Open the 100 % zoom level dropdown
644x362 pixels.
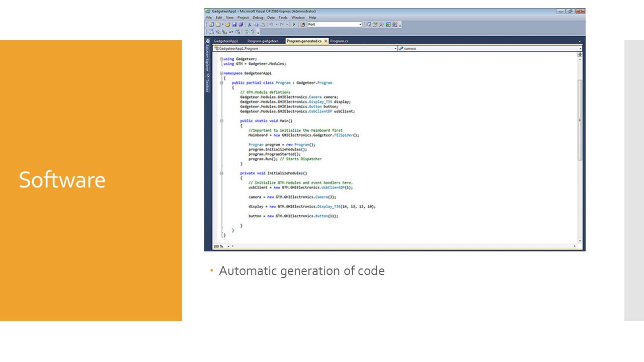[x=228, y=246]
